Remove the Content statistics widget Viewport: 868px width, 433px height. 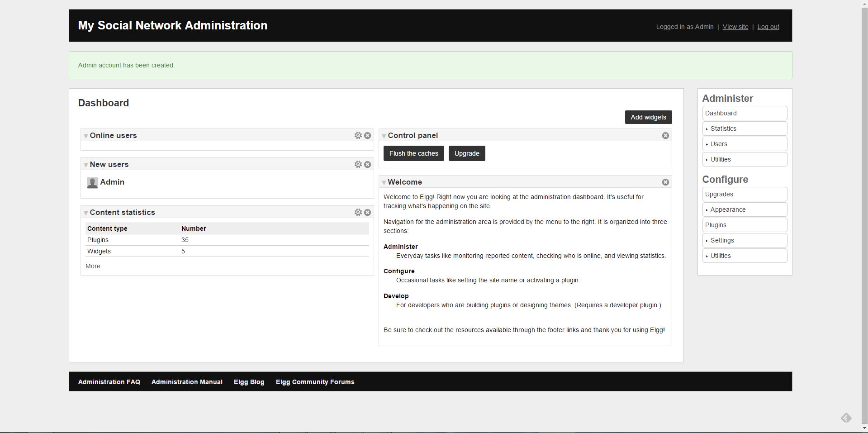[x=368, y=212]
